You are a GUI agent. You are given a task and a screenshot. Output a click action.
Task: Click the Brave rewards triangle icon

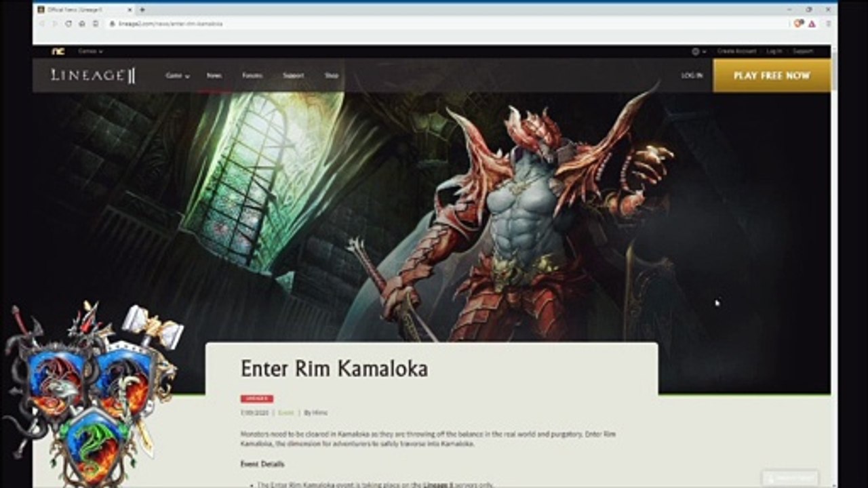tap(812, 23)
